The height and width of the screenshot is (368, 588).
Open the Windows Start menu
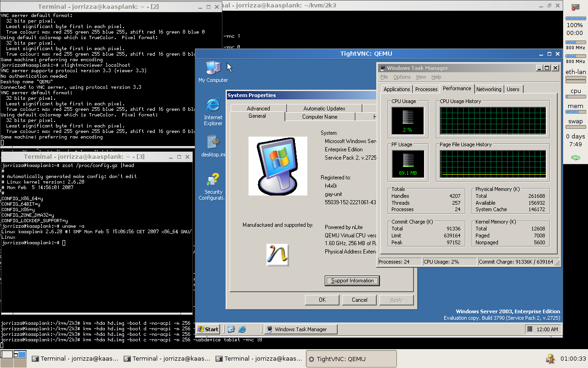click(208, 329)
